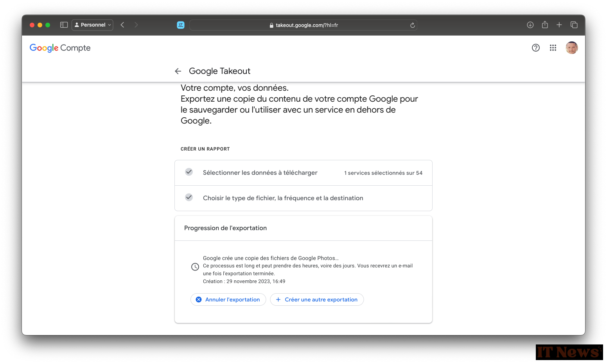Click the secure lock icon in address bar
Screen dimensions: 607x364
click(271, 25)
